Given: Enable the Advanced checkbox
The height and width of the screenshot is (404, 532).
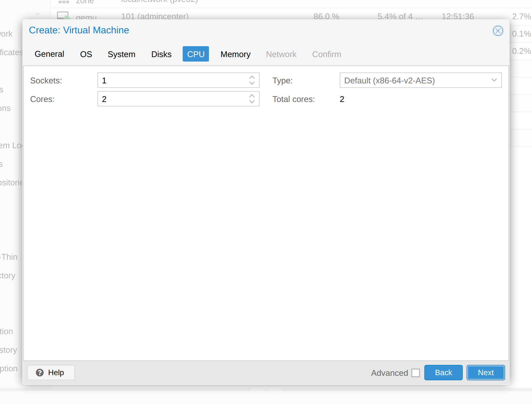Looking at the screenshot, I should (416, 373).
